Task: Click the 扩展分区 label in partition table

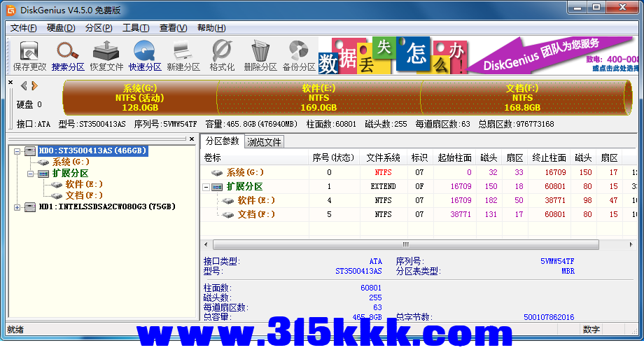Action: point(245,186)
